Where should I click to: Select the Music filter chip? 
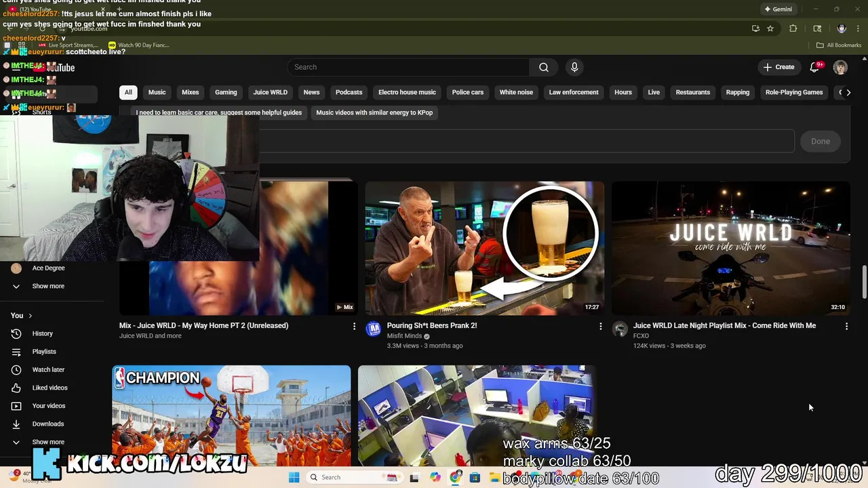pyautogui.click(x=157, y=92)
